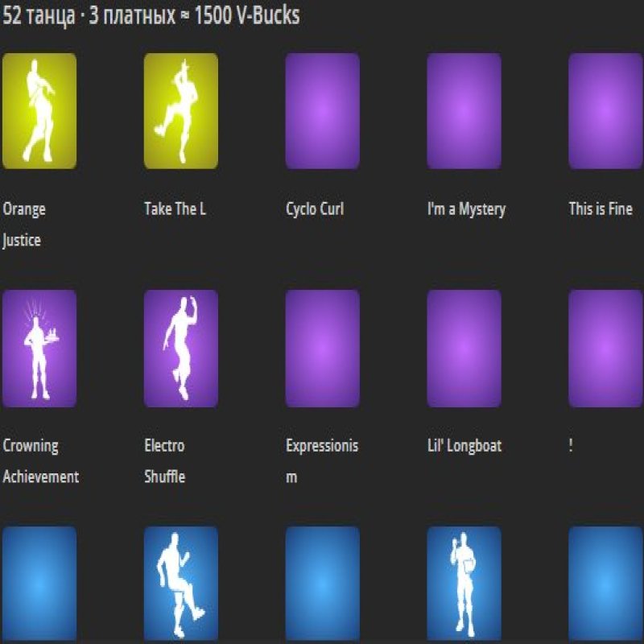
Task: Click the purple I'm a Mystery card
Action: (x=464, y=111)
